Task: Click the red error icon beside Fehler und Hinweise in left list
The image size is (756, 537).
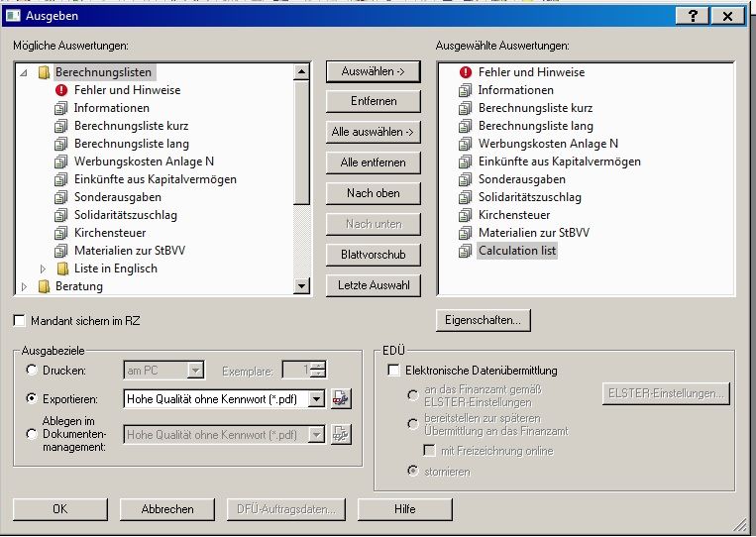Action: (x=61, y=90)
